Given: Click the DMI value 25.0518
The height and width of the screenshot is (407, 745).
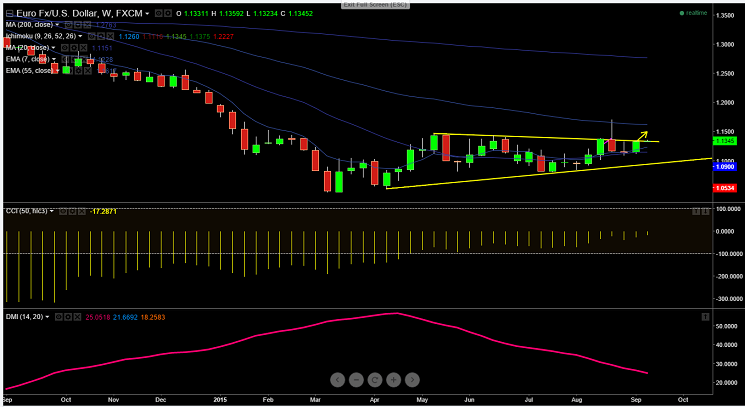Looking at the screenshot, I should (x=97, y=317).
